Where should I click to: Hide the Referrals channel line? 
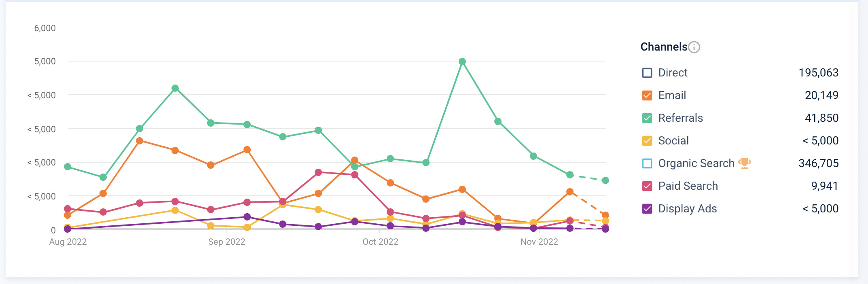pyautogui.click(x=647, y=118)
